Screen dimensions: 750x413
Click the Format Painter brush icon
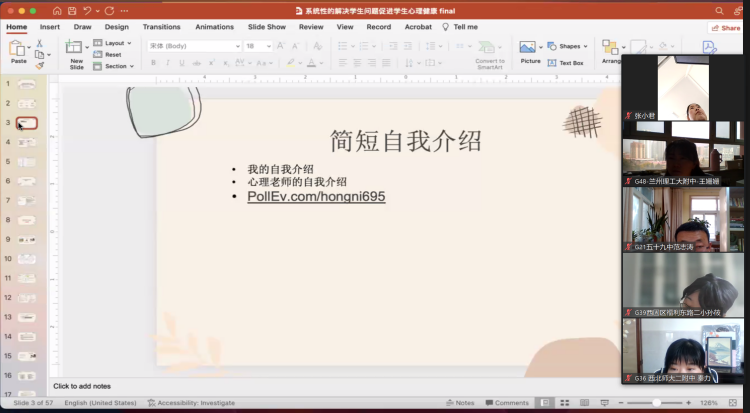pyautogui.click(x=40, y=66)
